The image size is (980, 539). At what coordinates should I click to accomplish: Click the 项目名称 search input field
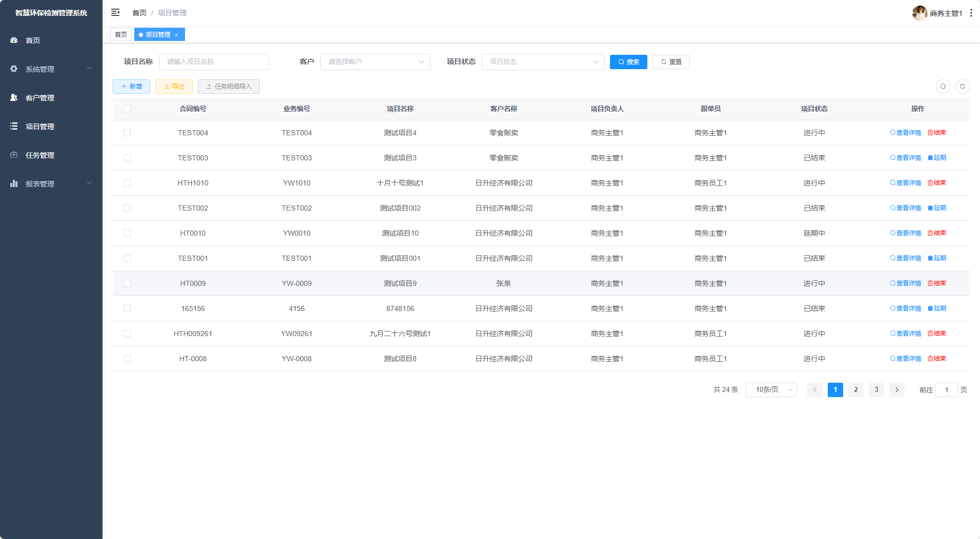(214, 62)
